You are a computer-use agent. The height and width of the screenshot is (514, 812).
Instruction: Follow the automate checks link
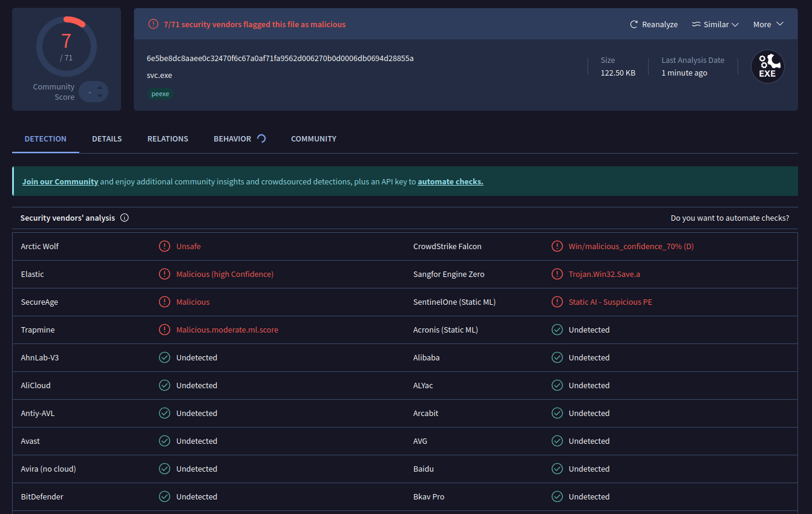450,181
